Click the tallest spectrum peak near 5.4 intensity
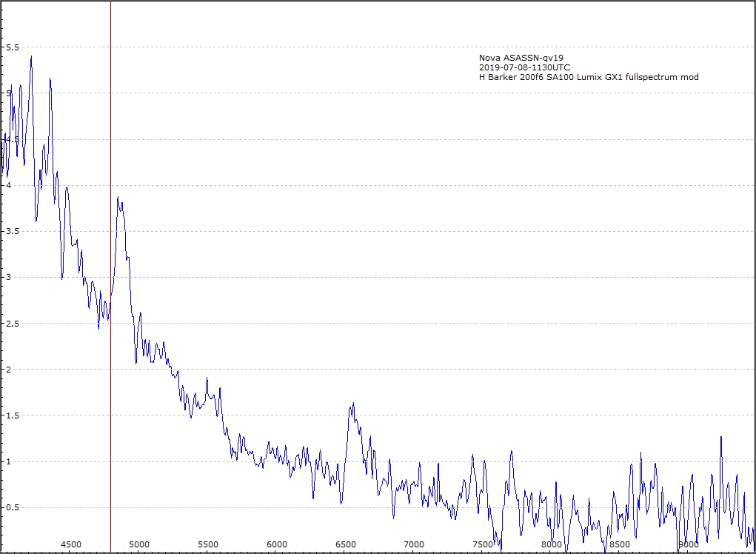Image resolution: width=756 pixels, height=554 pixels. (31, 57)
